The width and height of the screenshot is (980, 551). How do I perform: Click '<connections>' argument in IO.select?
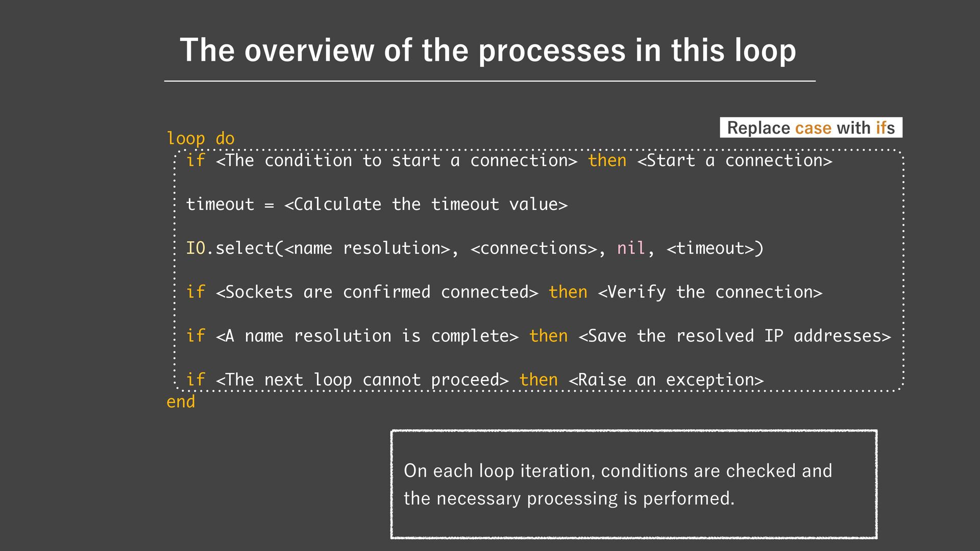534,248
